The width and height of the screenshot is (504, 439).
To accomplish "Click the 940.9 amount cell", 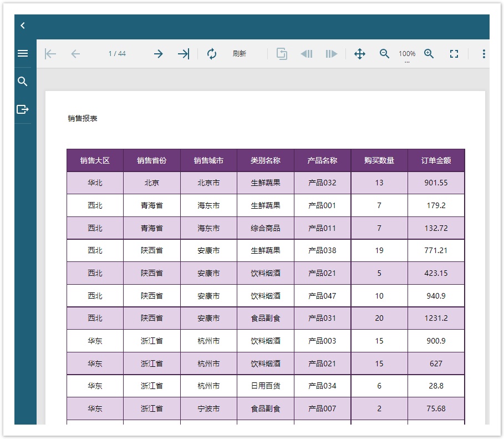I will click(436, 296).
